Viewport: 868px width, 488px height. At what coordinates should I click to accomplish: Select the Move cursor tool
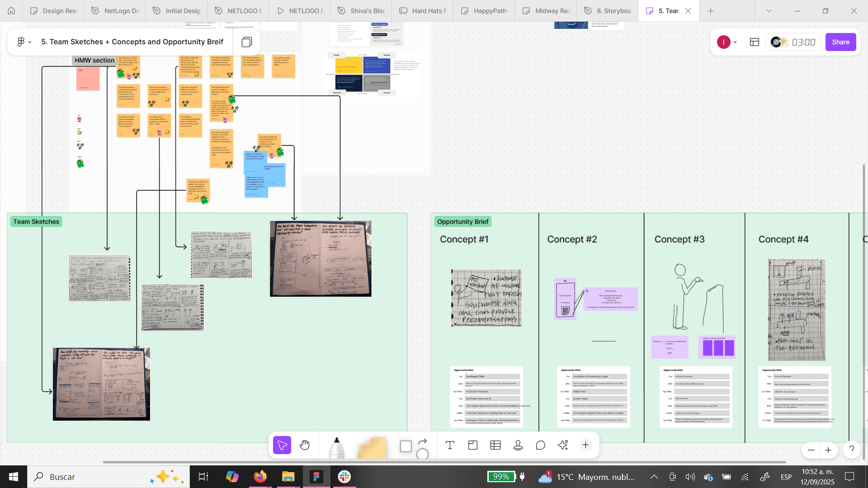(282, 446)
